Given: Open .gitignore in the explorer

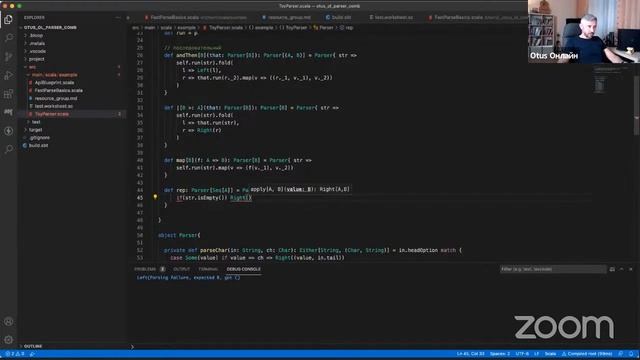Looking at the screenshot, I should 39,138.
